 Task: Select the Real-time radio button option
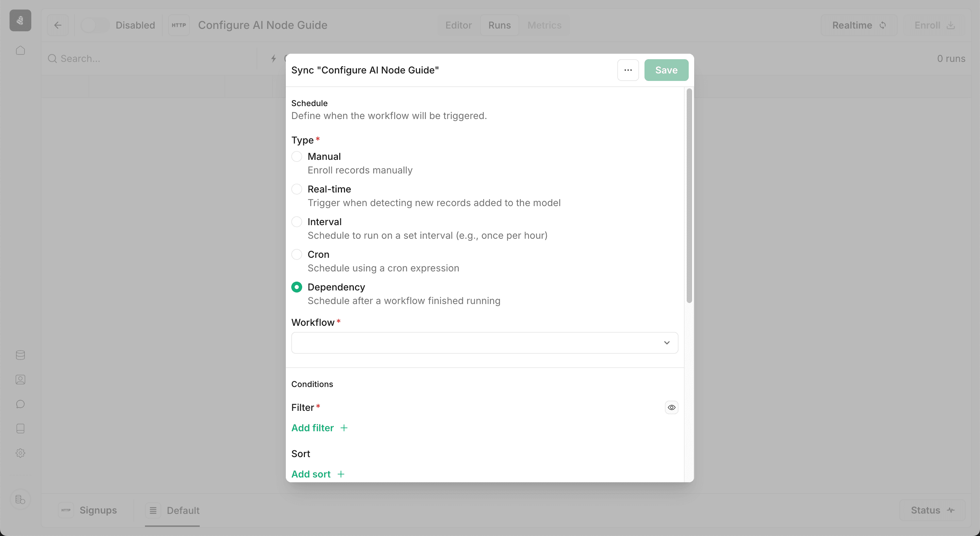296,189
